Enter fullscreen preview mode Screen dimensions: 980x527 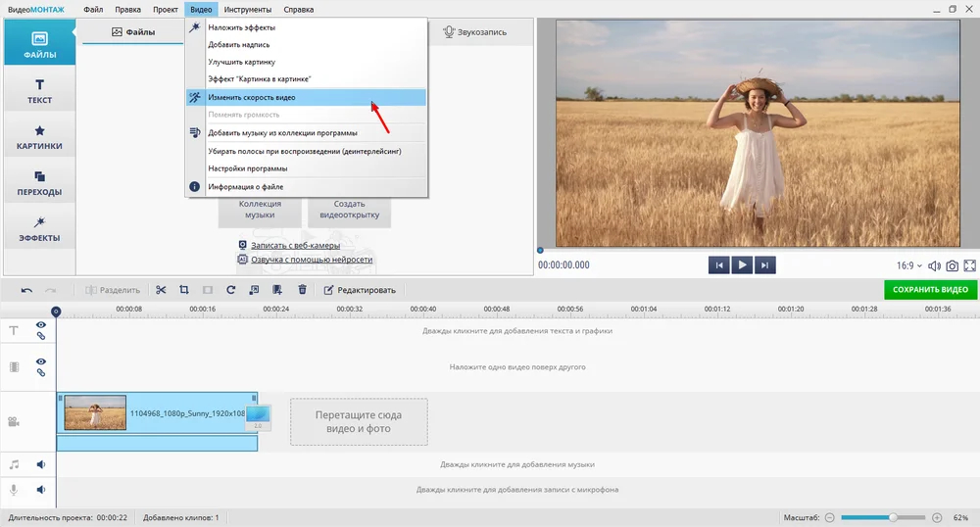(x=969, y=266)
